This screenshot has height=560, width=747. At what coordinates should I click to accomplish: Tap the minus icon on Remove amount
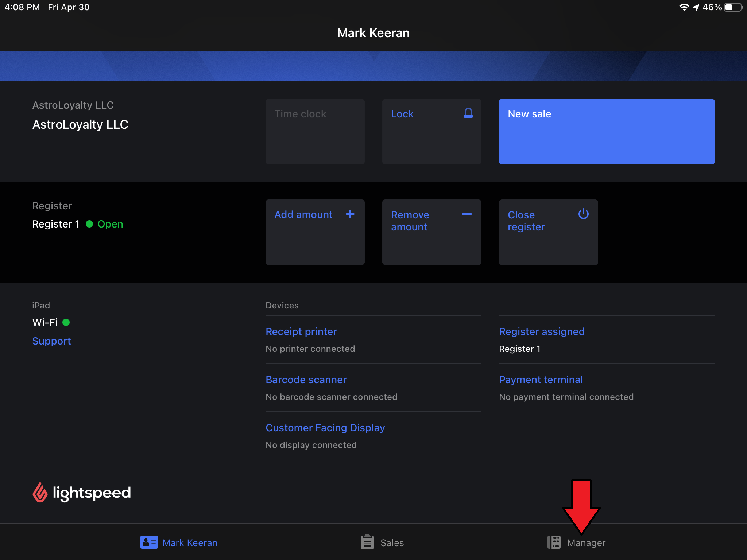coord(467,214)
